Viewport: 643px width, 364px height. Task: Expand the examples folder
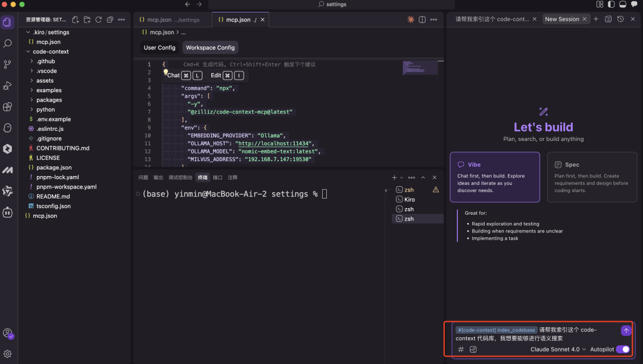[x=32, y=90]
